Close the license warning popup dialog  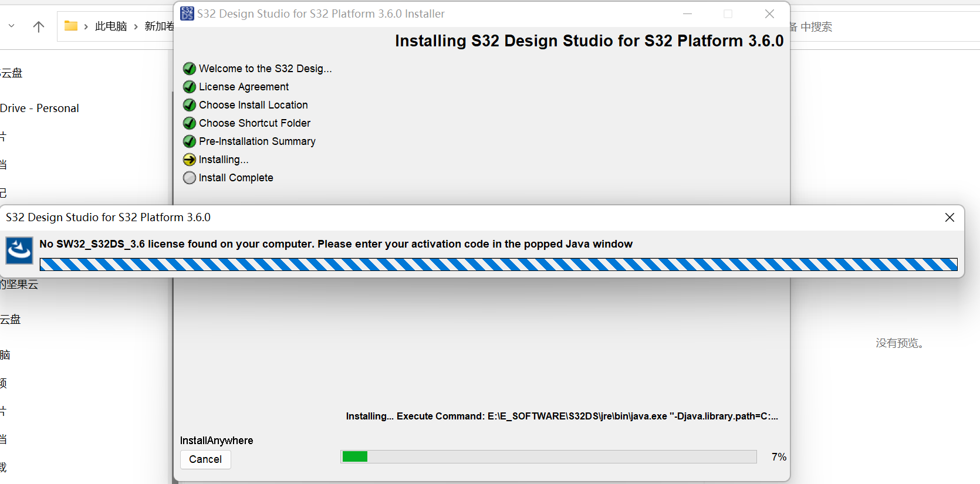pos(949,218)
